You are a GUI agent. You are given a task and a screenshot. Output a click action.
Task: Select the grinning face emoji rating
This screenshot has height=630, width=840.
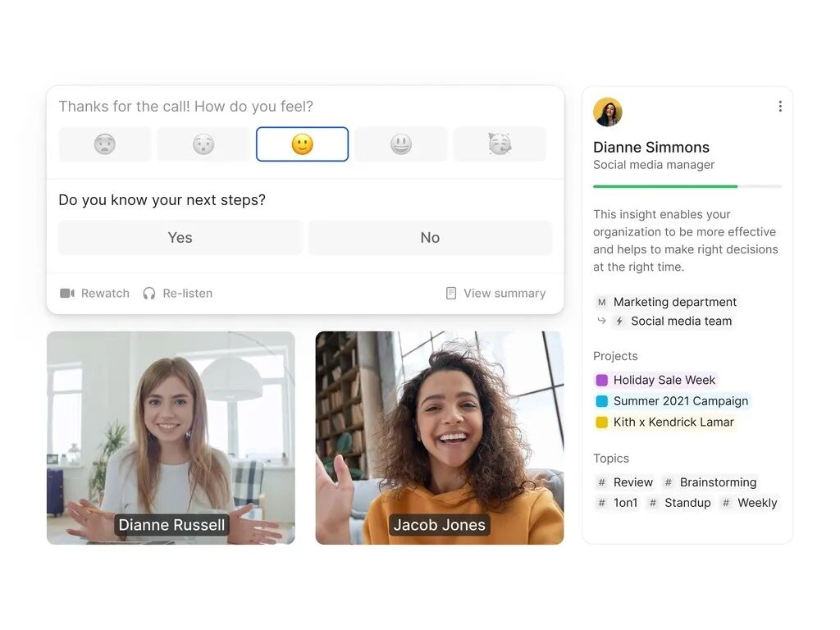coord(401,144)
